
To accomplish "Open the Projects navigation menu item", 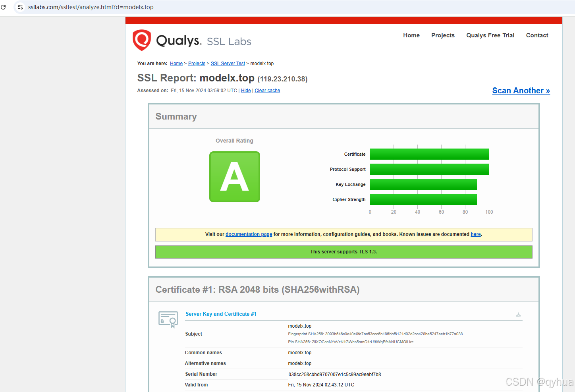I will [443, 35].
